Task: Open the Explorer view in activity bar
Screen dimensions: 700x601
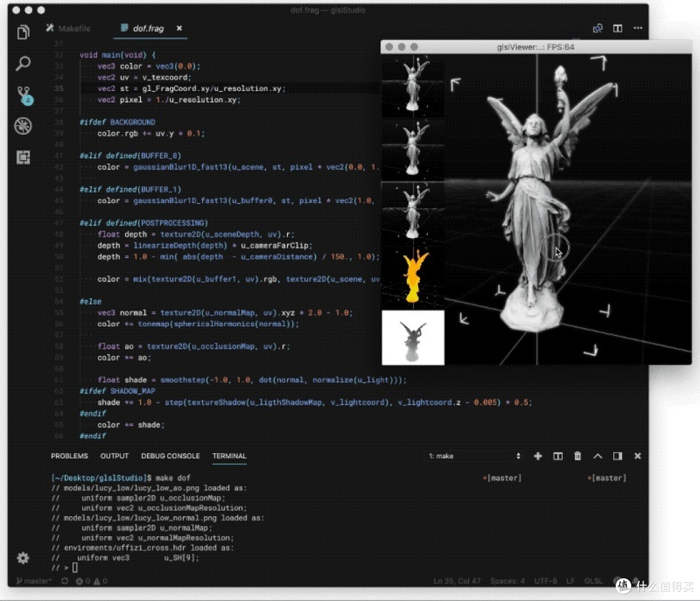Action: pos(23,32)
